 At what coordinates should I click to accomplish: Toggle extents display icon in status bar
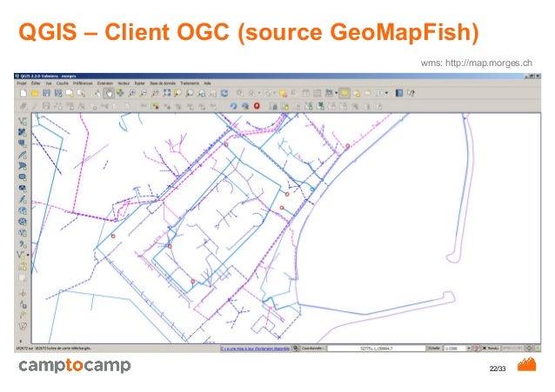click(x=296, y=349)
